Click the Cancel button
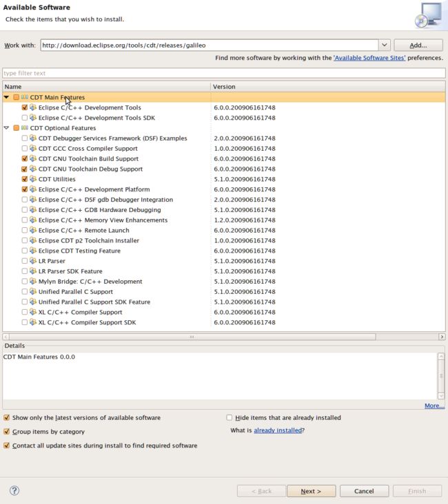Viewport: 448px width, 504px height. tap(364, 491)
